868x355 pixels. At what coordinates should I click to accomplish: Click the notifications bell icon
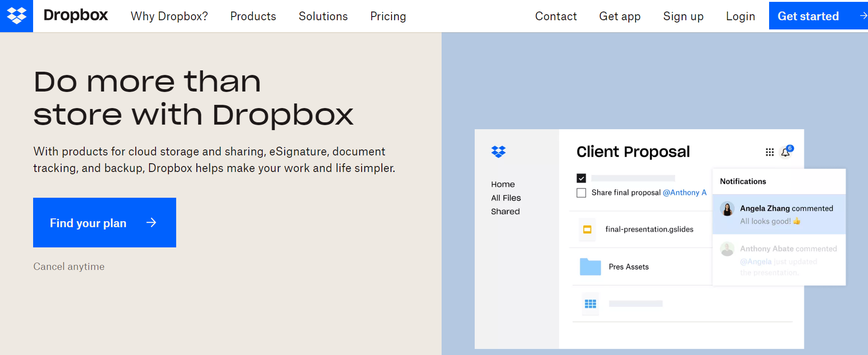[786, 152]
